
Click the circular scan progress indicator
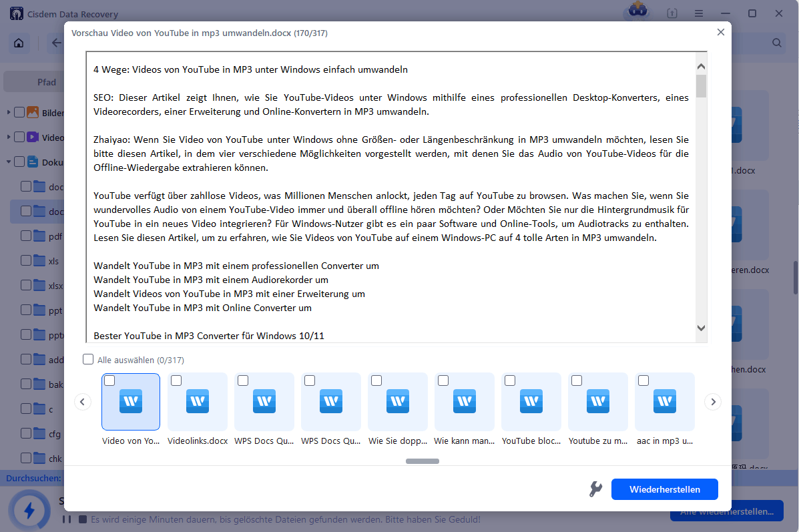pos(28,511)
